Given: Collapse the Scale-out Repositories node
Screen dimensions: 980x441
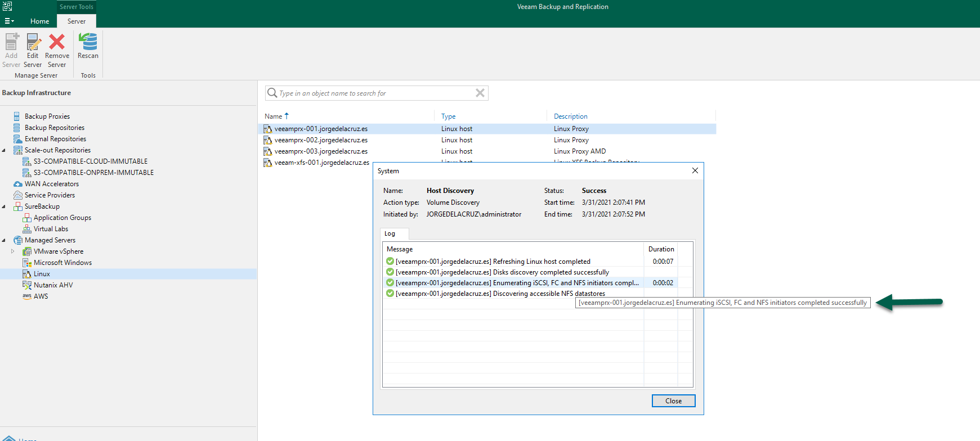Looking at the screenshot, I should tap(4, 150).
